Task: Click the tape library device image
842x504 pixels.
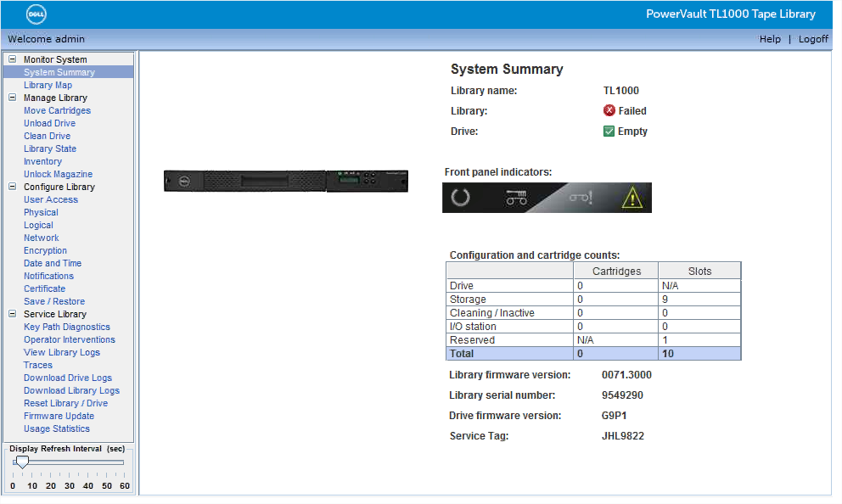Action: (285, 181)
